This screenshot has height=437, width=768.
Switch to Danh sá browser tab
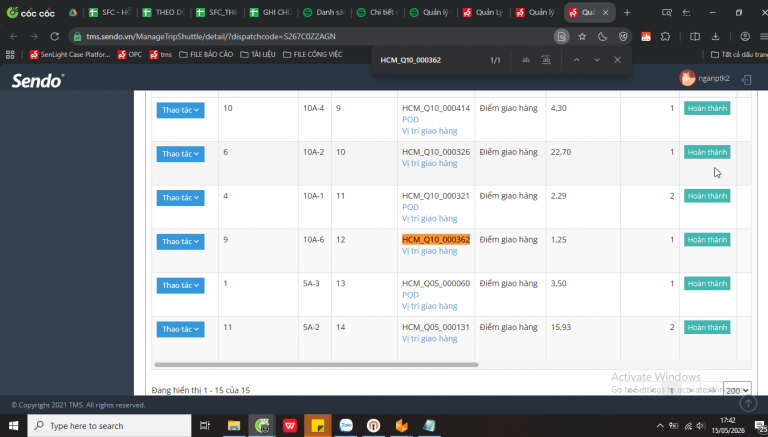(x=324, y=13)
